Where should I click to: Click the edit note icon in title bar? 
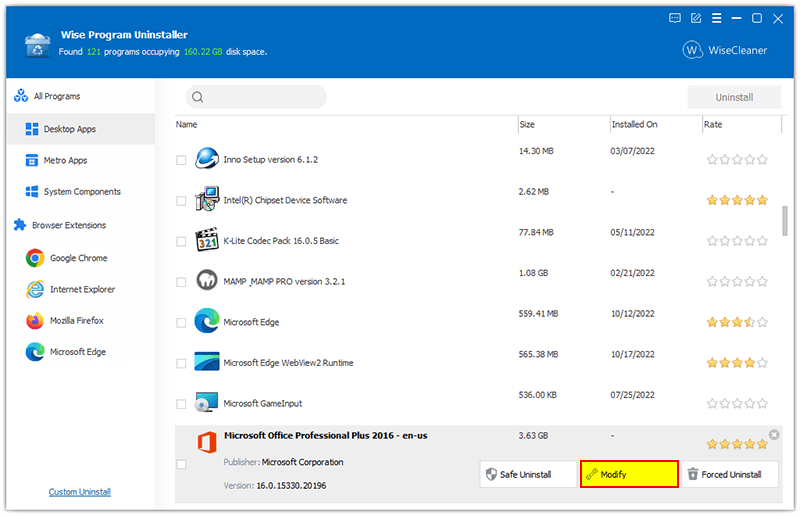pyautogui.click(x=695, y=18)
